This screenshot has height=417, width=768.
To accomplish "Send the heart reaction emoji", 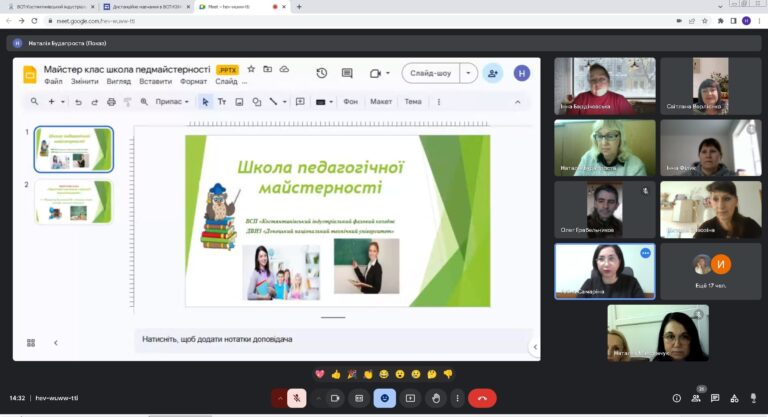I will pyautogui.click(x=319, y=374).
